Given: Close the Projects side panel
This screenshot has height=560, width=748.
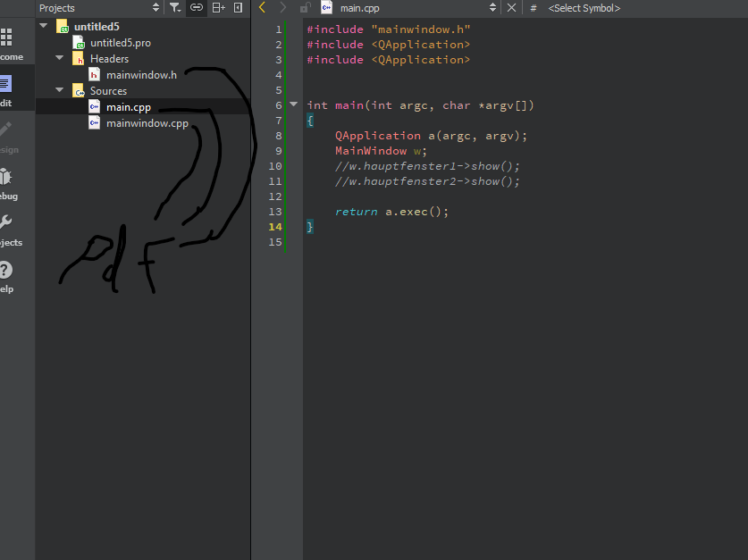Looking at the screenshot, I should (x=238, y=7).
